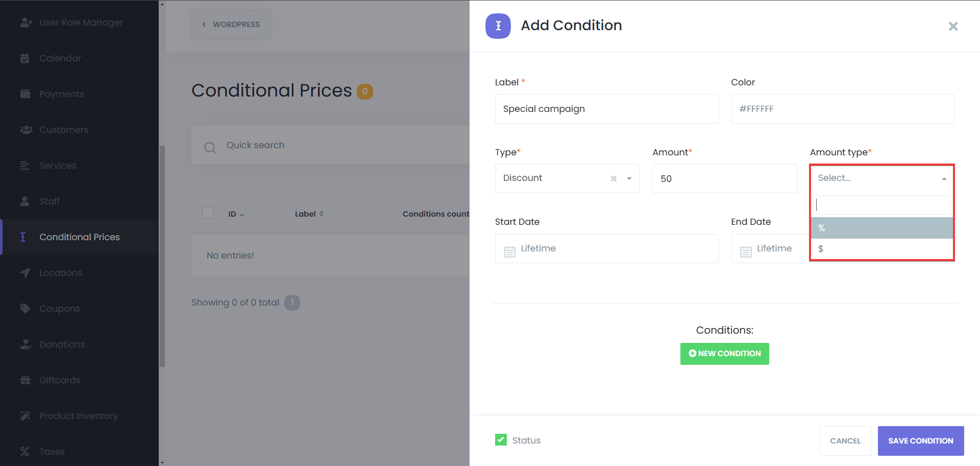
Task: Open the Type dropdown arrow
Action: click(x=629, y=178)
